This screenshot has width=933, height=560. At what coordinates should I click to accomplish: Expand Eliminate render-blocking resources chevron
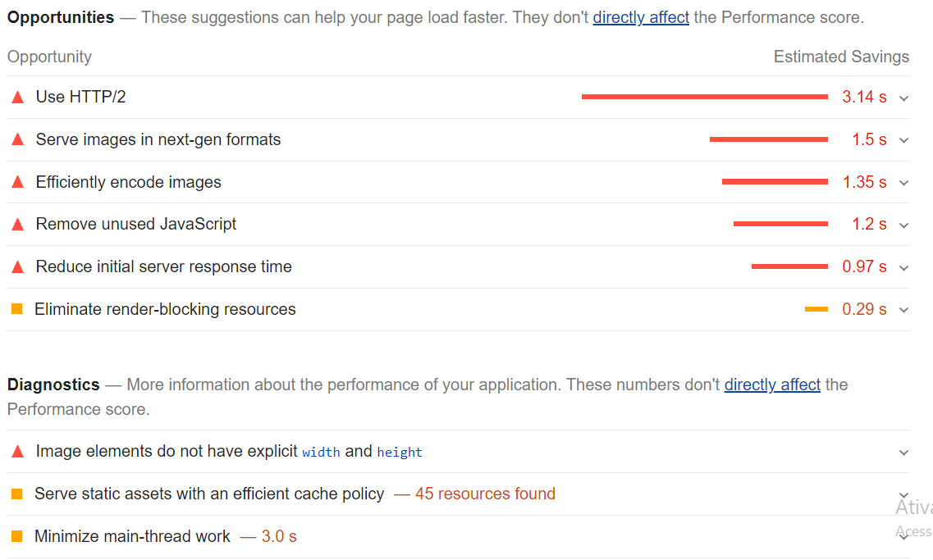coord(903,310)
